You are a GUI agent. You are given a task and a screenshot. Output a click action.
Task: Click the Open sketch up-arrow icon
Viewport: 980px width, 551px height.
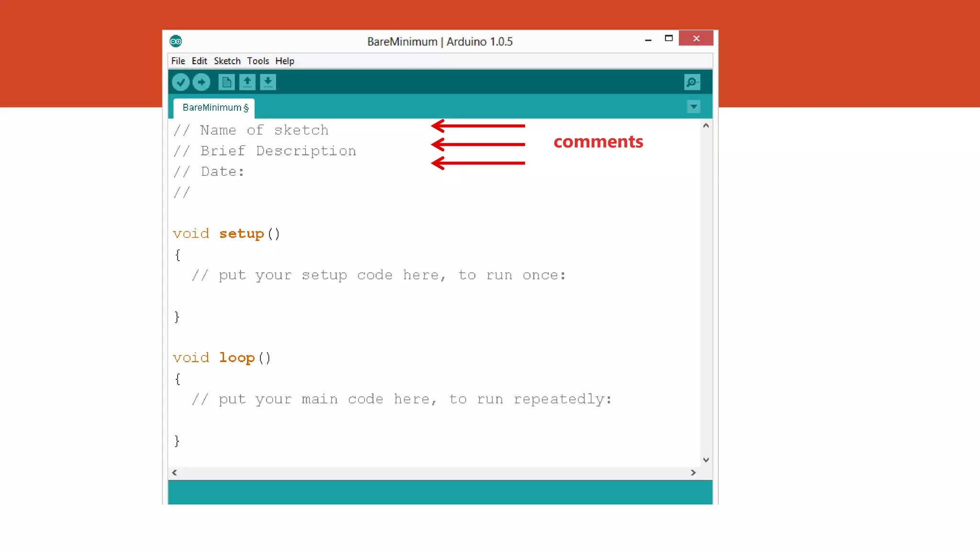(247, 82)
